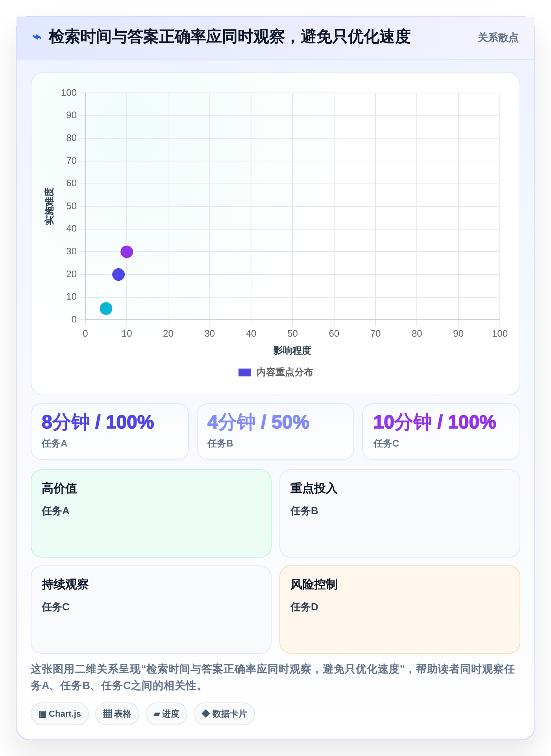Select the 4分钟 / 50% stat card

pos(275,432)
